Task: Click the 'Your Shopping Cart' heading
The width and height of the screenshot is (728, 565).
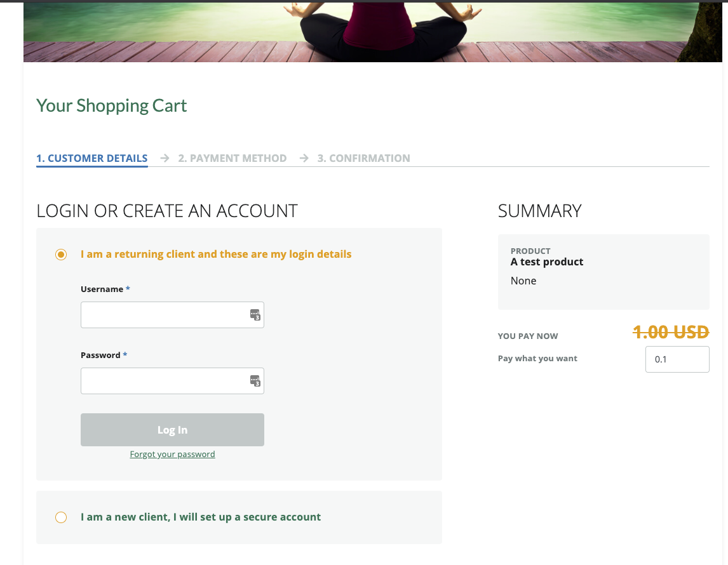Action: [112, 105]
